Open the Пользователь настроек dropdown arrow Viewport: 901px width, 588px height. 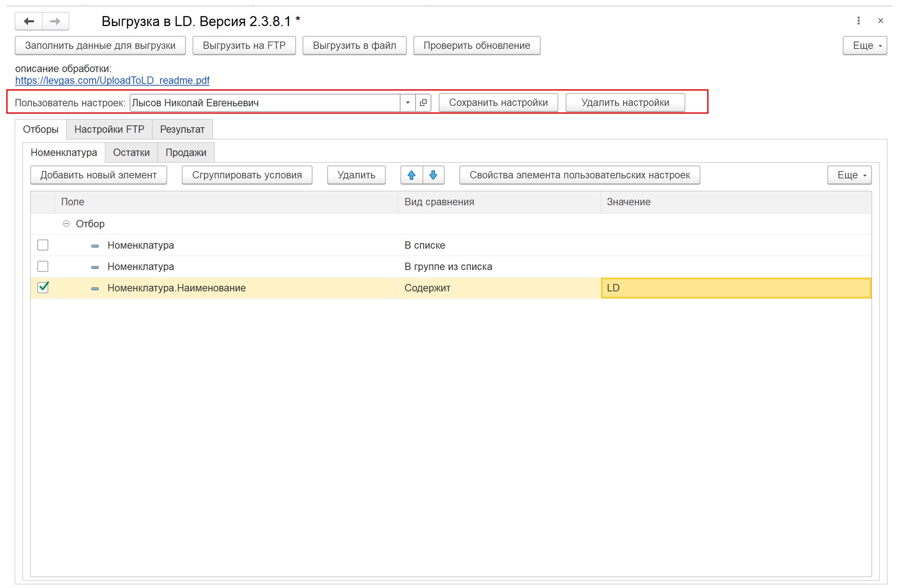(x=407, y=102)
